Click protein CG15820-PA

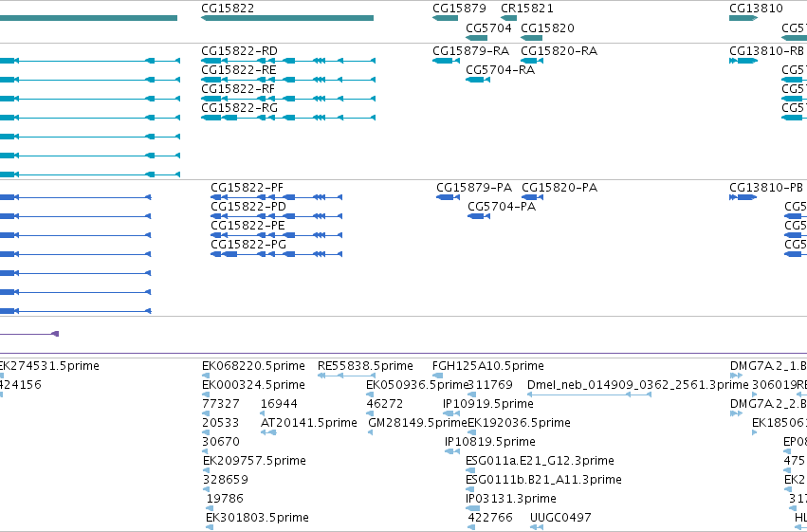tap(533, 197)
